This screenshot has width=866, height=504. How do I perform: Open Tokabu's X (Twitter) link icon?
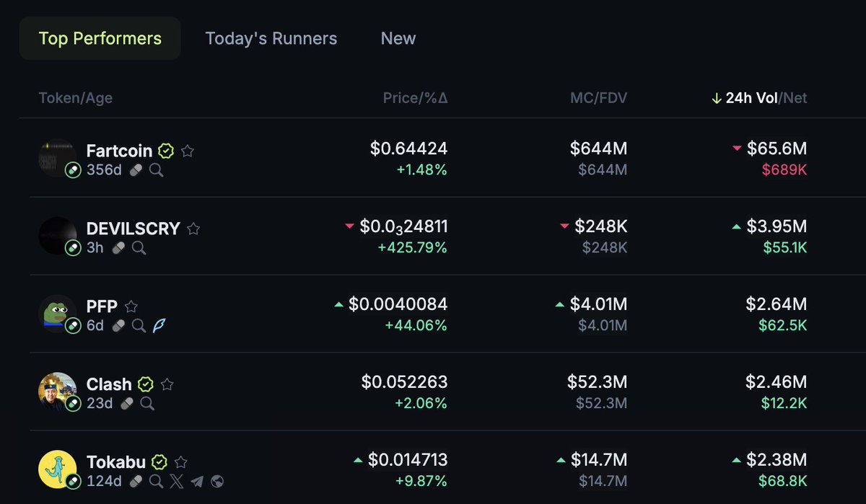177,482
